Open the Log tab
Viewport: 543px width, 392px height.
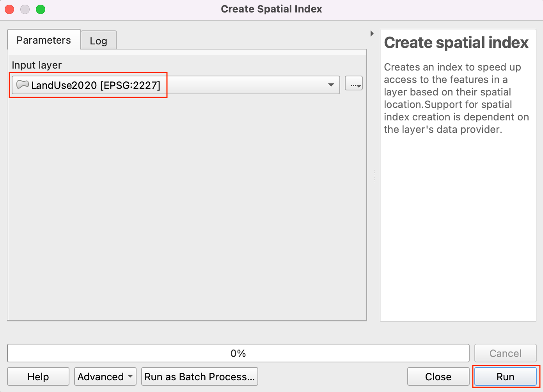(99, 41)
